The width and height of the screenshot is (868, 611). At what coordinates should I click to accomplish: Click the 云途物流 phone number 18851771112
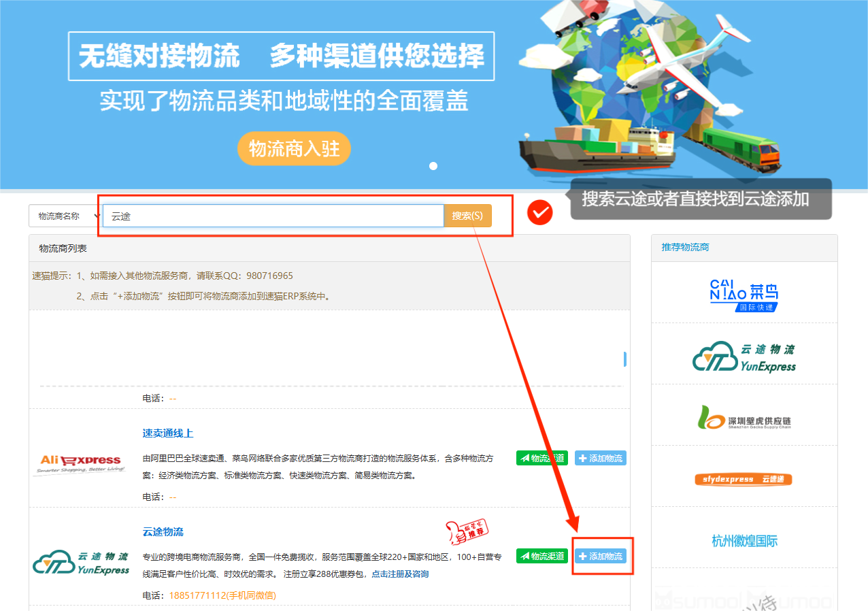[222, 595]
